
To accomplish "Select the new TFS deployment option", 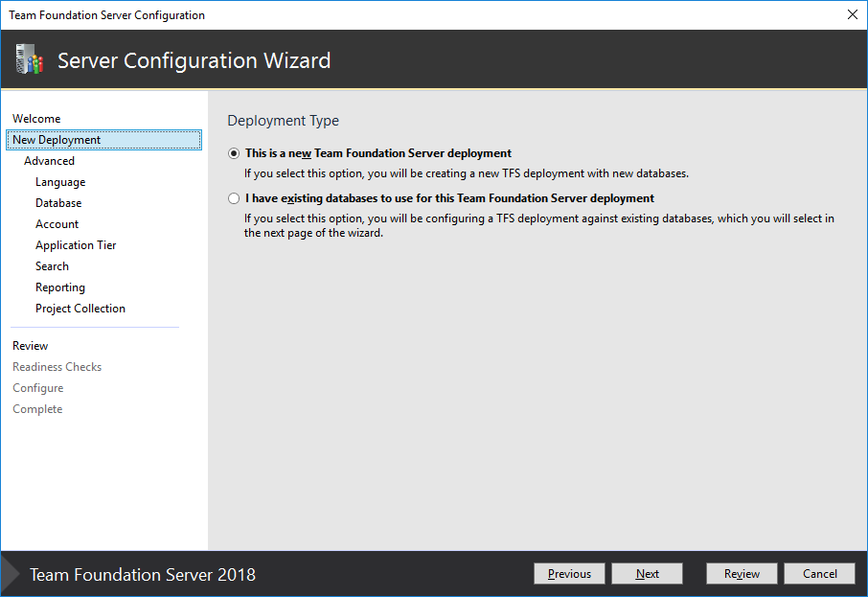I will (234, 155).
